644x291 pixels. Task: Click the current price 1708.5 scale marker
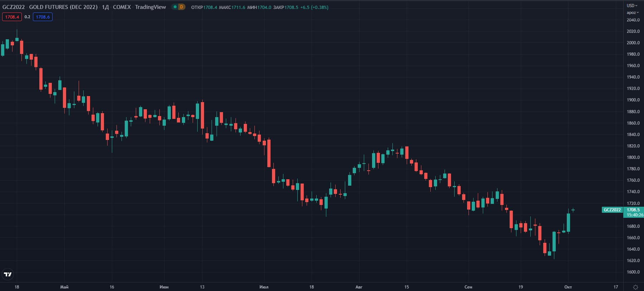click(x=633, y=210)
